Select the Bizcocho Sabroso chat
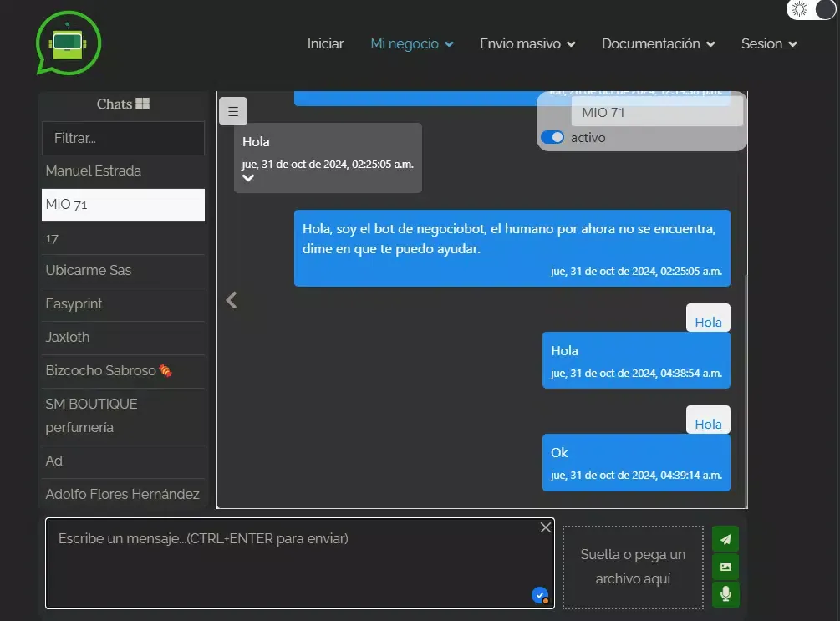840x621 pixels. (x=101, y=370)
